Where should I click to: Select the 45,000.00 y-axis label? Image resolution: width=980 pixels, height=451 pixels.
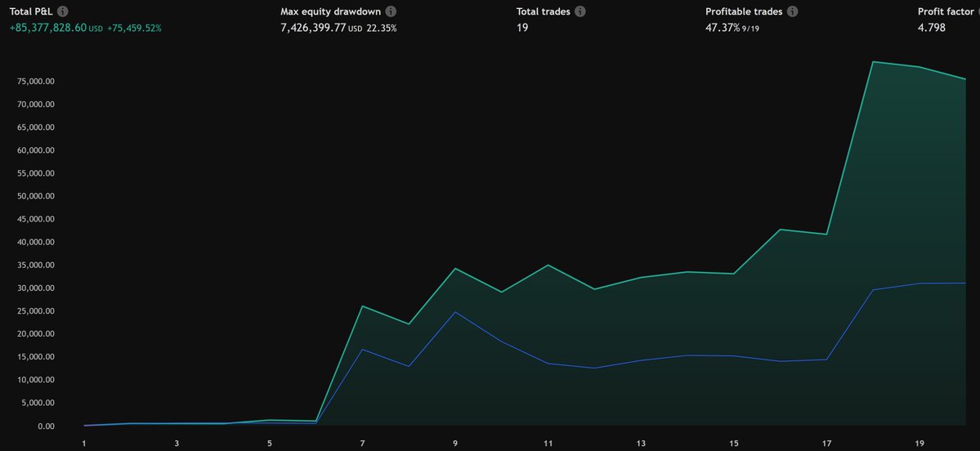tap(37, 219)
